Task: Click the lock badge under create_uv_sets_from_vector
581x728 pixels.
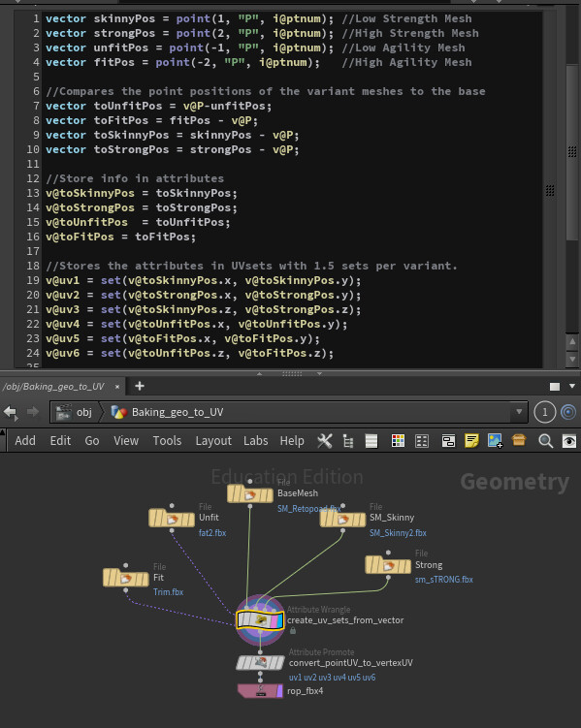Action: click(x=293, y=630)
